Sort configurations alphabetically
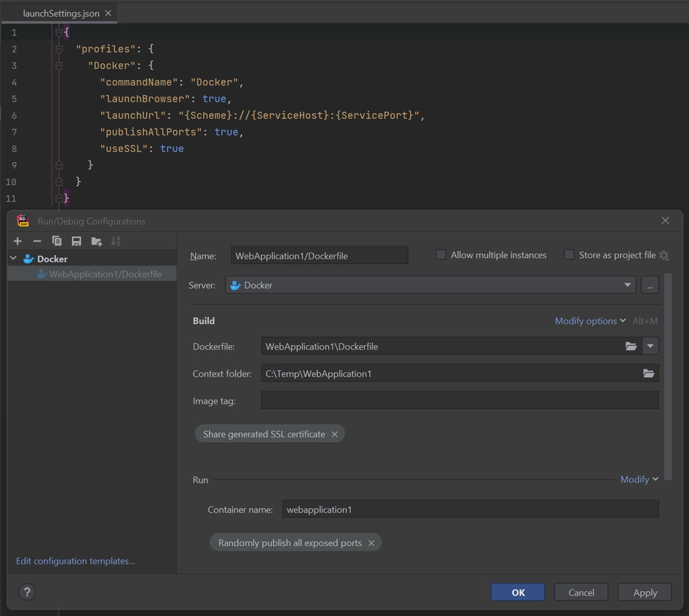Viewport: 689px width, 616px height. pyautogui.click(x=116, y=241)
